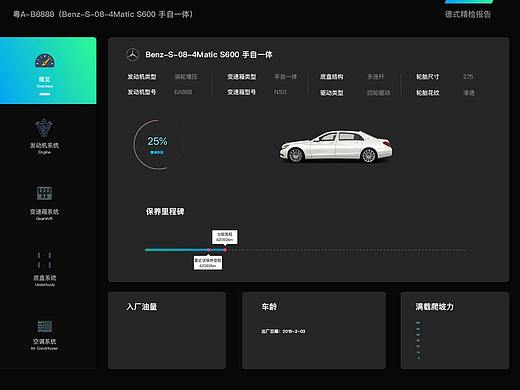The image size is (520, 390).
Task: Click the 轮胎尺寸 label
Action: 428,77
